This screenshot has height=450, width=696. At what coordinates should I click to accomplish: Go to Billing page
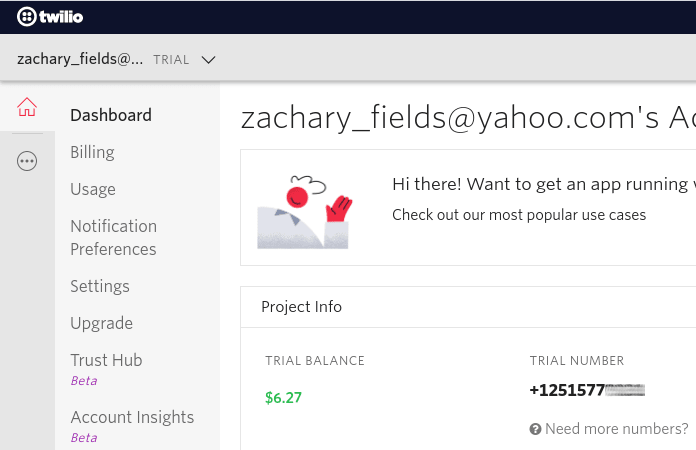[x=92, y=152]
